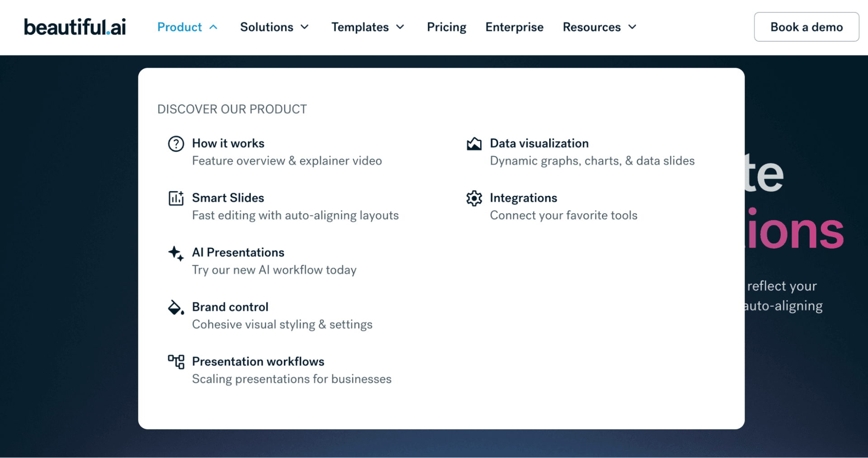
Task: Click the Integrations gear icon
Action: [x=474, y=198]
